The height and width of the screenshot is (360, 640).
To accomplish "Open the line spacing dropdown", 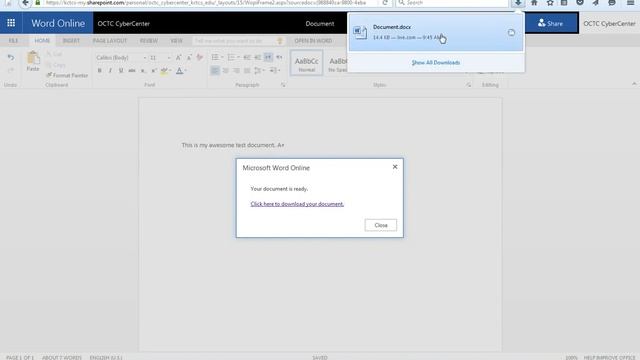I will pos(259,71).
